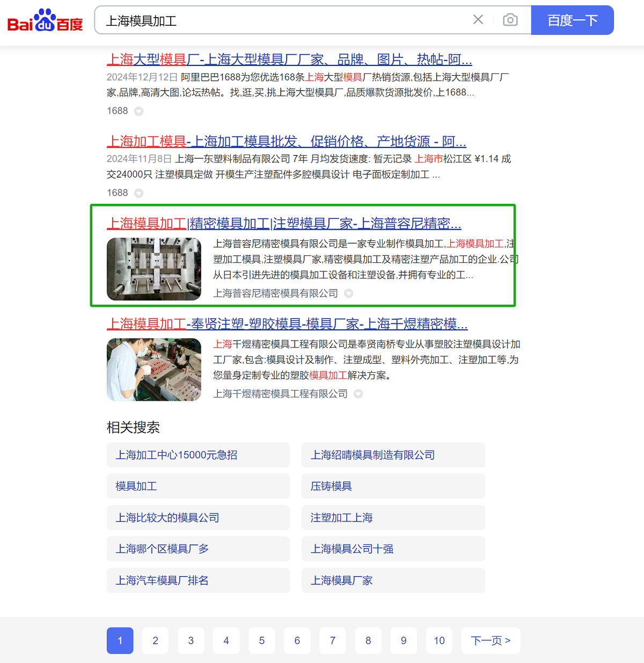The width and height of the screenshot is (644, 663).
Task: Open the 上海普容尼精密 result title link
Action: pos(284,223)
